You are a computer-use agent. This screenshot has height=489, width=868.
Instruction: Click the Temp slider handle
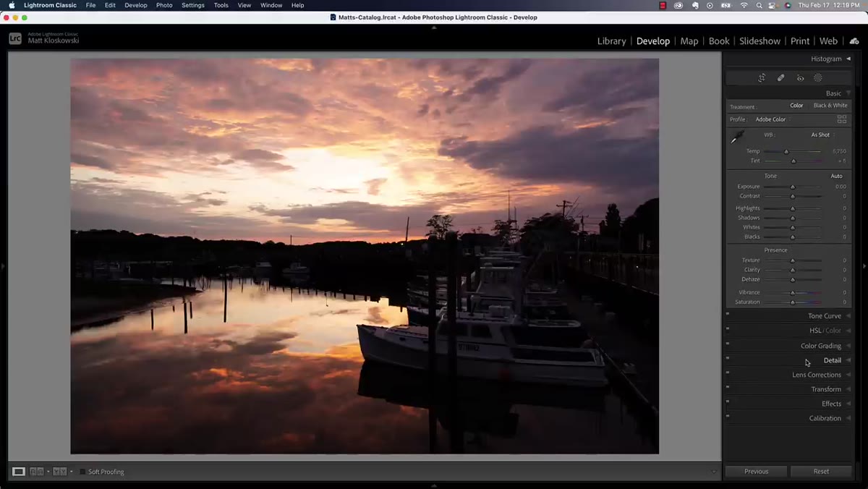pos(786,152)
